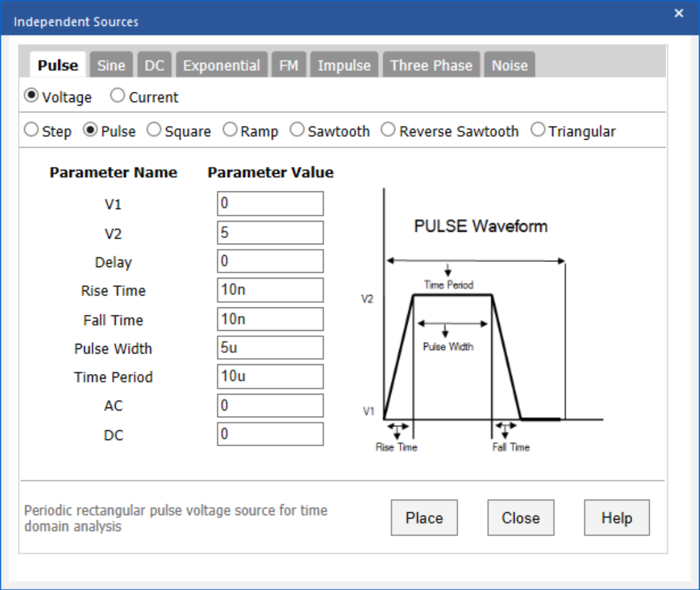Click the Time Period value field
Viewport: 700px width, 590px height.
click(x=270, y=376)
